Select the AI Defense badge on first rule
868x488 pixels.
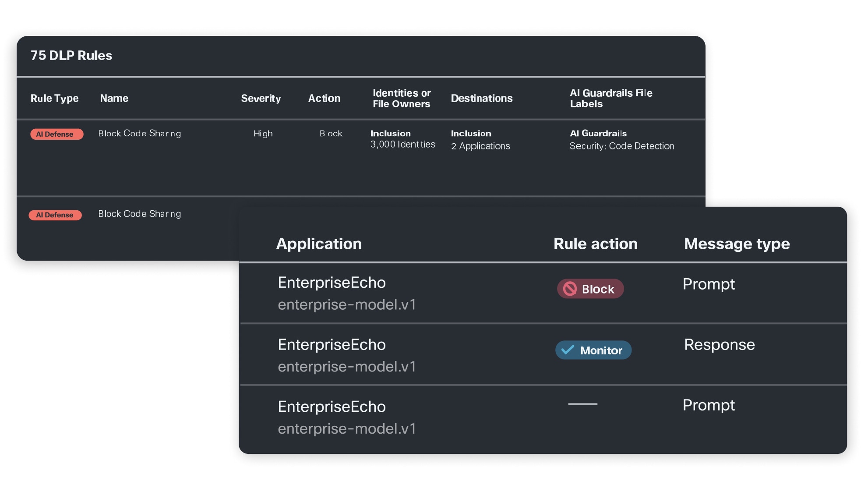coord(56,134)
